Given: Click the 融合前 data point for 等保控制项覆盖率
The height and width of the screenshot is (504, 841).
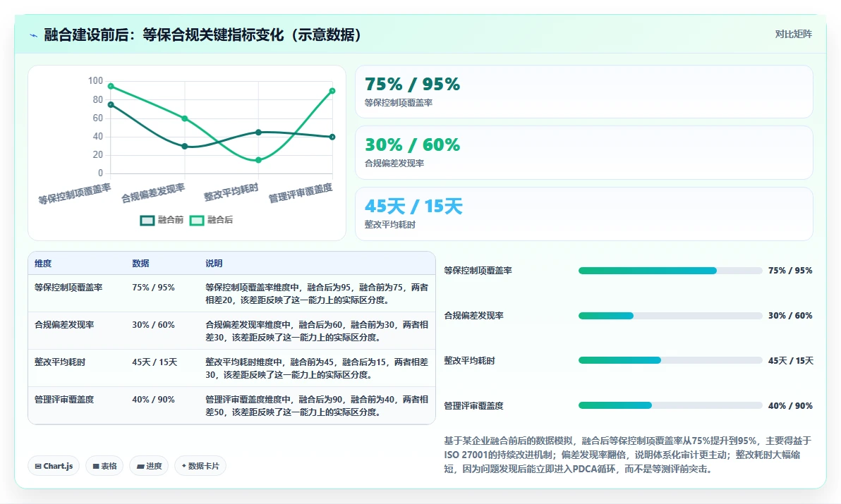Looking at the screenshot, I should (111, 104).
